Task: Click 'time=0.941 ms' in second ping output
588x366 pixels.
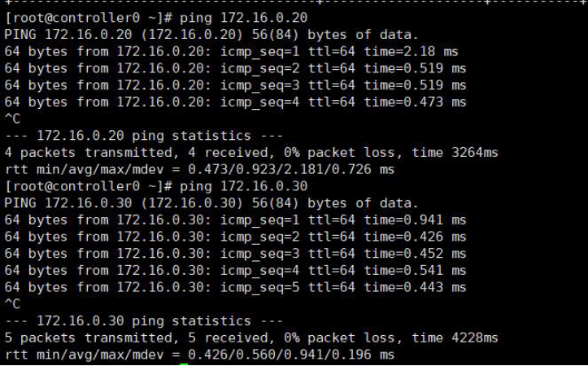Action: 415,220
